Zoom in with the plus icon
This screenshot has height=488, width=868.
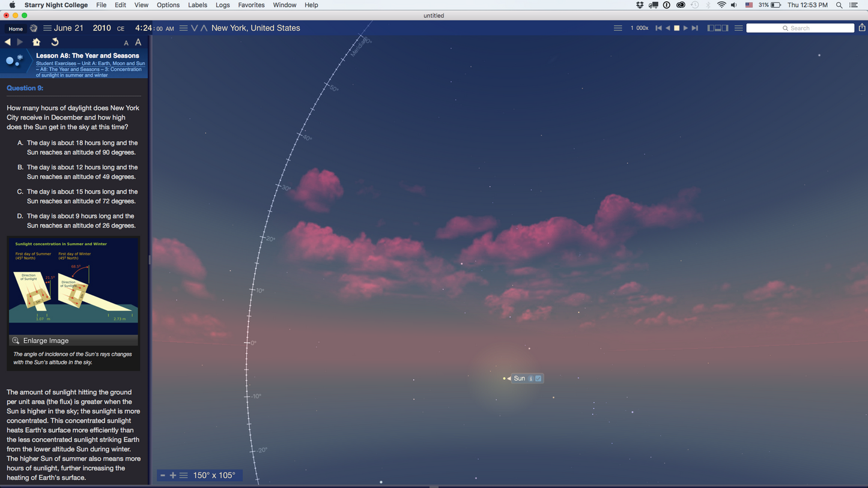173,475
